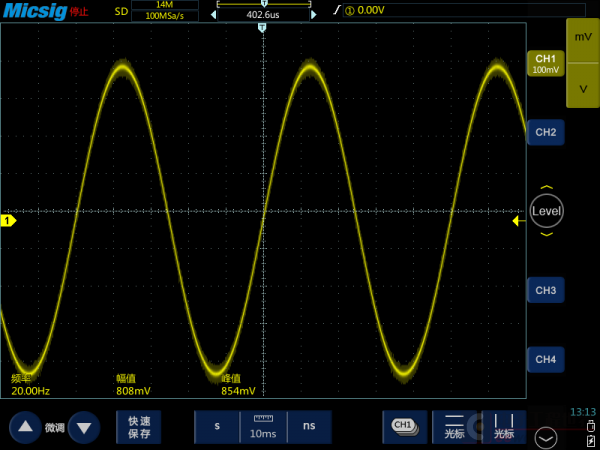600x450 pixels.
Task: Tap the 402.6us delay time readout
Action: (263, 15)
